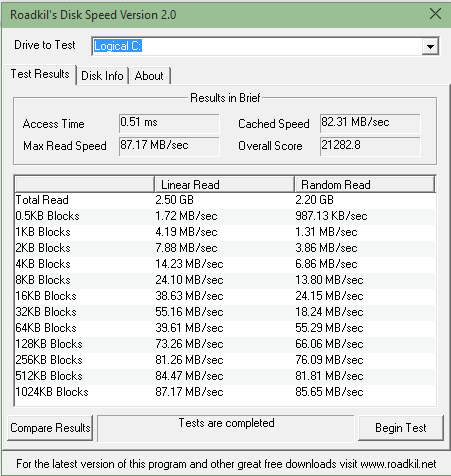Click the blank first column header
The height and width of the screenshot is (476, 451).
pos(85,184)
